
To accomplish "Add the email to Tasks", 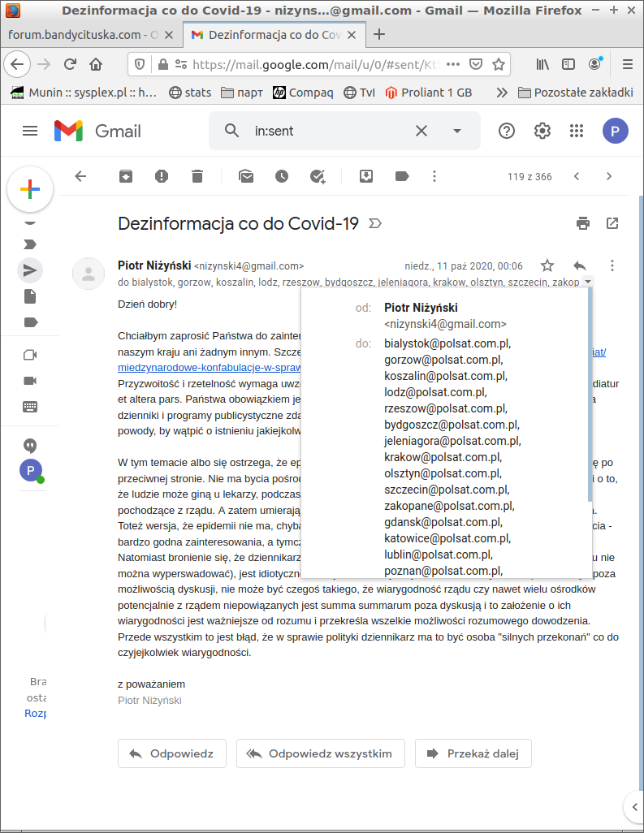I will click(x=318, y=176).
